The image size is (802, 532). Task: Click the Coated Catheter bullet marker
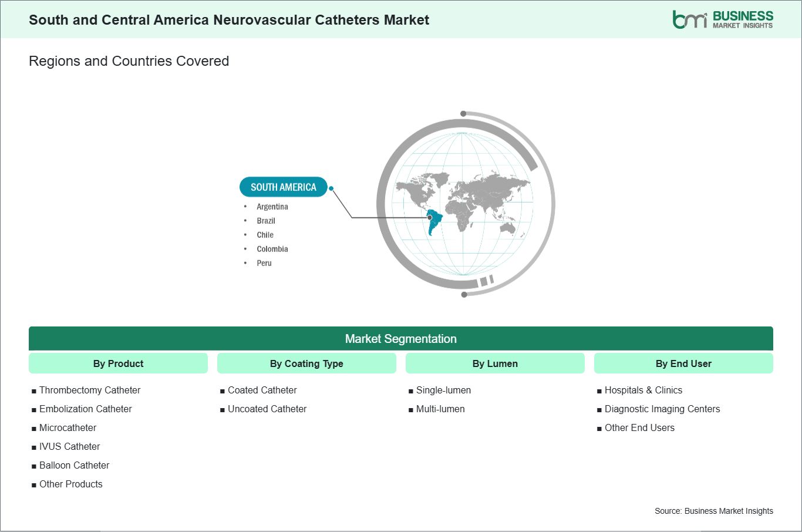(222, 390)
